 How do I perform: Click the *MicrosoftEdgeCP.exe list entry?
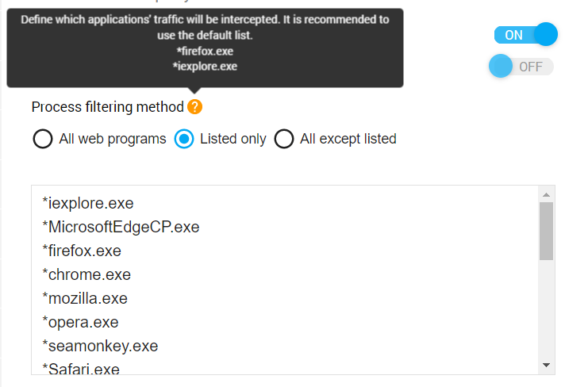pyautogui.click(x=121, y=228)
